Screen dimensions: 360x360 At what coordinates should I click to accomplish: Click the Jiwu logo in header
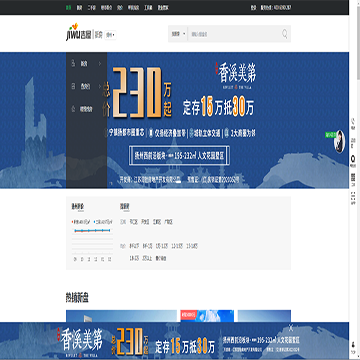pyautogui.click(x=79, y=32)
